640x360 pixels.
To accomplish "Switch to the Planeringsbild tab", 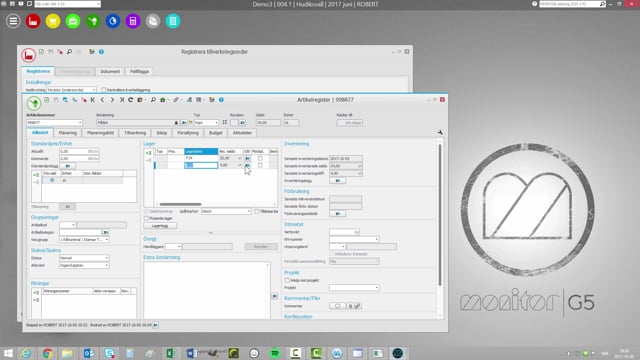I will pyautogui.click(x=100, y=133).
